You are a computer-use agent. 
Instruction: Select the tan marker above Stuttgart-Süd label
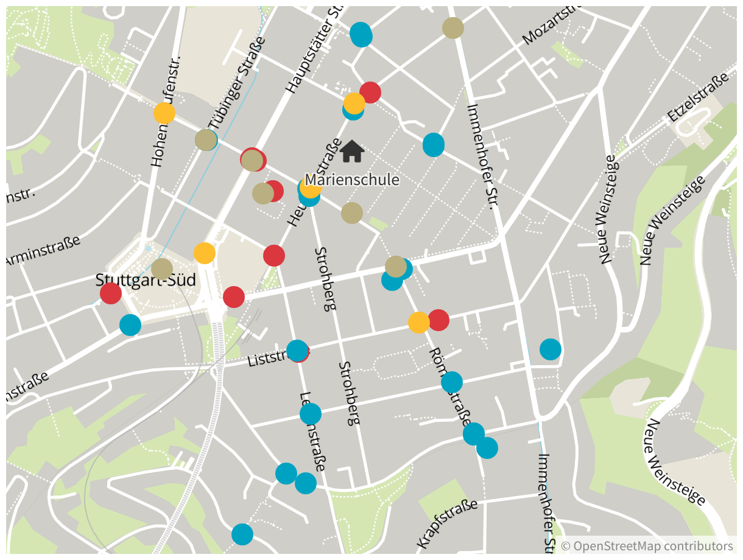[x=162, y=269]
